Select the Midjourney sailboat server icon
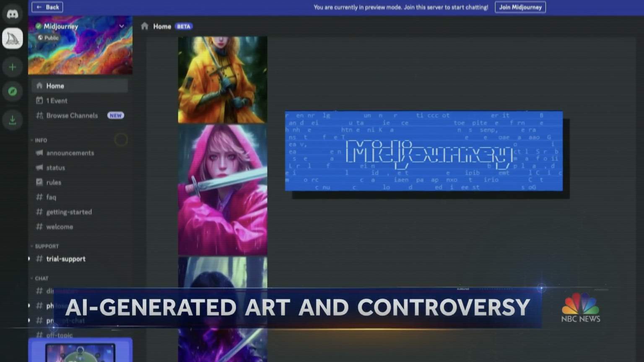This screenshot has width=644, height=362. [x=13, y=39]
